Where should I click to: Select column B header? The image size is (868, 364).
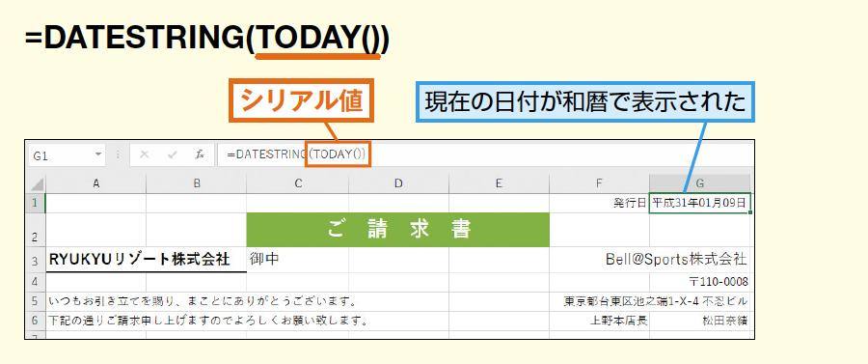point(197,184)
